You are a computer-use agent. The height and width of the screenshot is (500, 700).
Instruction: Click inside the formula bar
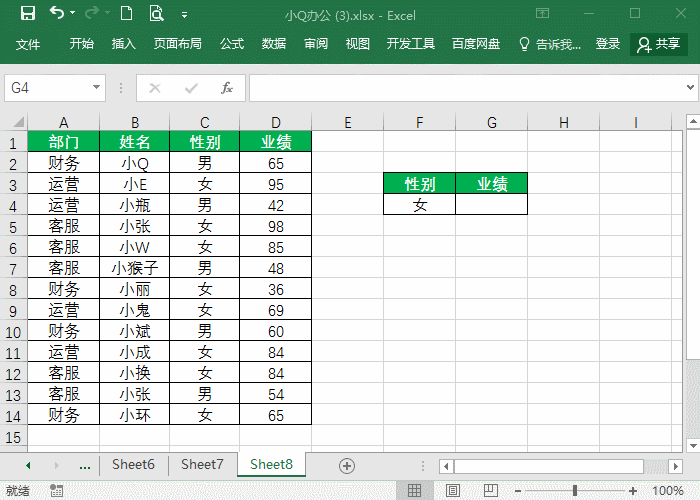pos(467,88)
